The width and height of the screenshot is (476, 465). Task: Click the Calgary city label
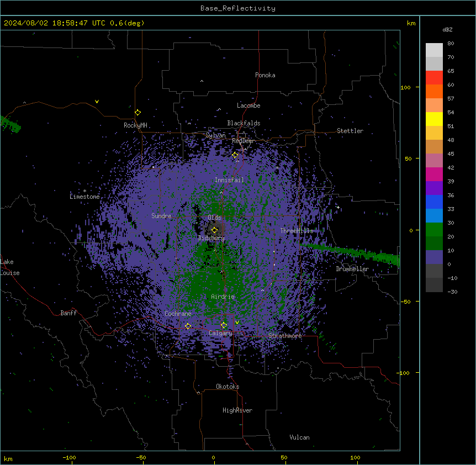(220, 333)
